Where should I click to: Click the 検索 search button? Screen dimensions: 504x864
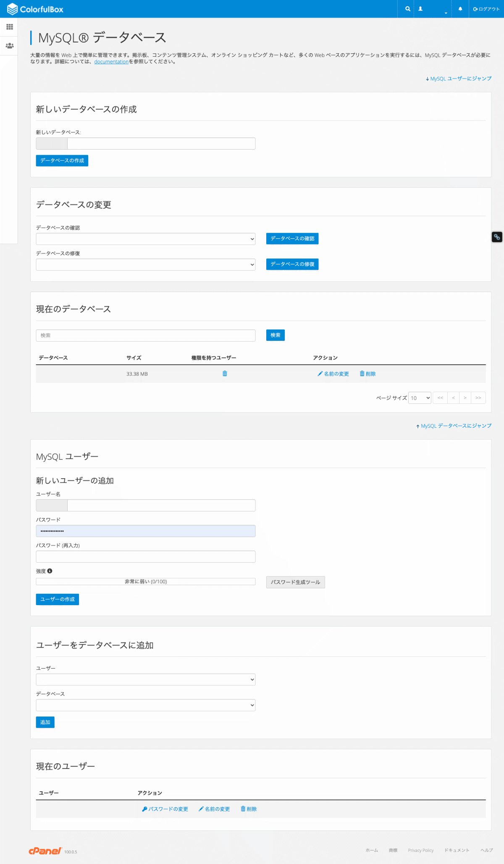[x=276, y=335]
